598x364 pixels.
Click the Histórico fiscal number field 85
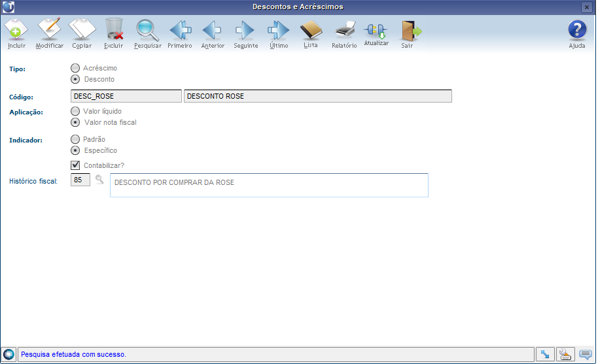[x=80, y=180]
